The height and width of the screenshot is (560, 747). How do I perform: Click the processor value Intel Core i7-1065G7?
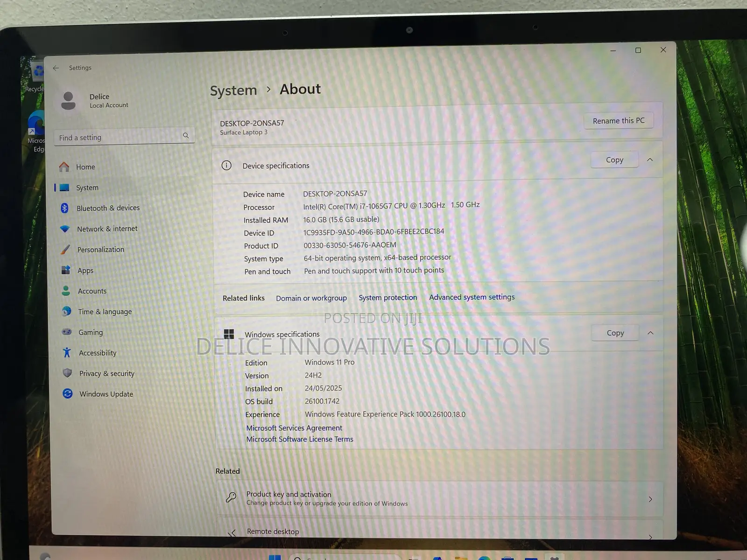point(391,206)
